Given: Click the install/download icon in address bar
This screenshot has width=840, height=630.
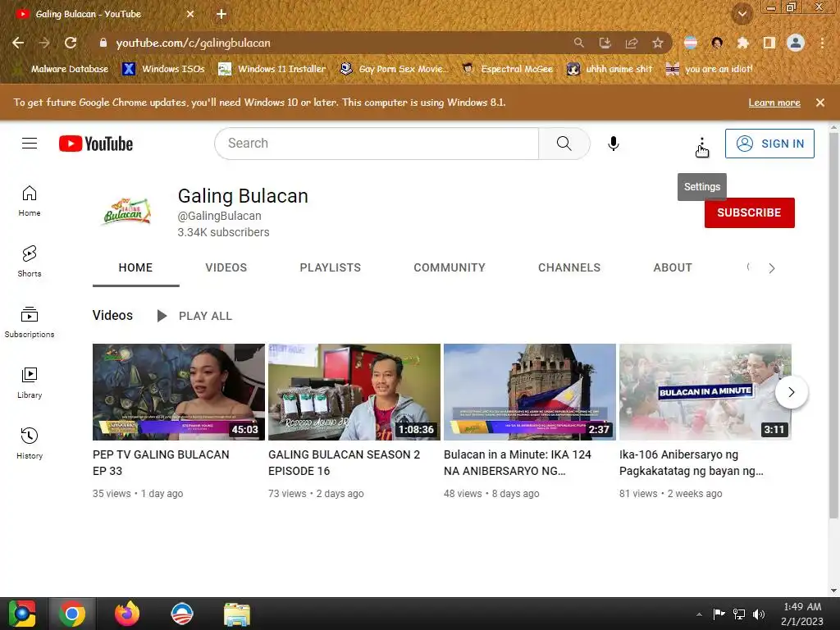Looking at the screenshot, I should [605, 43].
